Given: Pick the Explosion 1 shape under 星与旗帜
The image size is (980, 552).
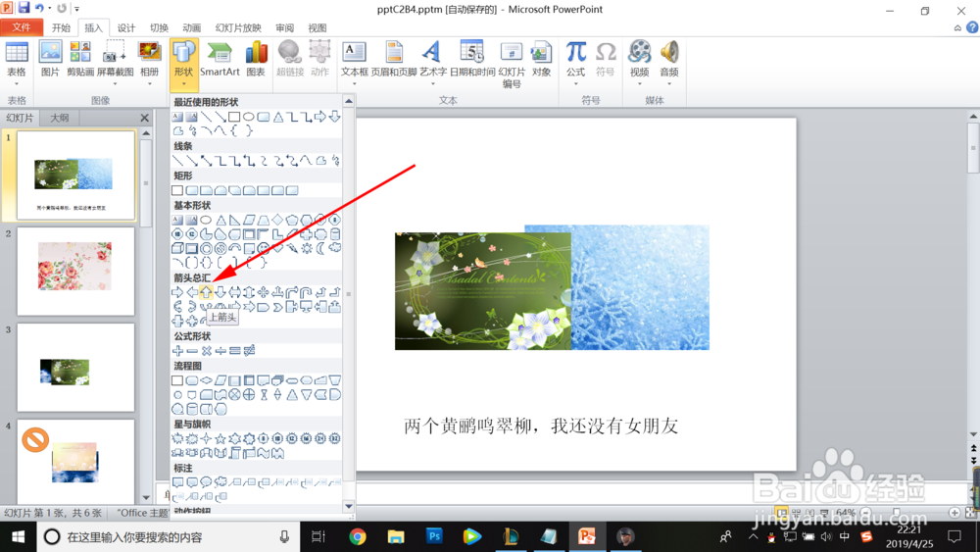Looking at the screenshot, I should (x=177, y=438).
